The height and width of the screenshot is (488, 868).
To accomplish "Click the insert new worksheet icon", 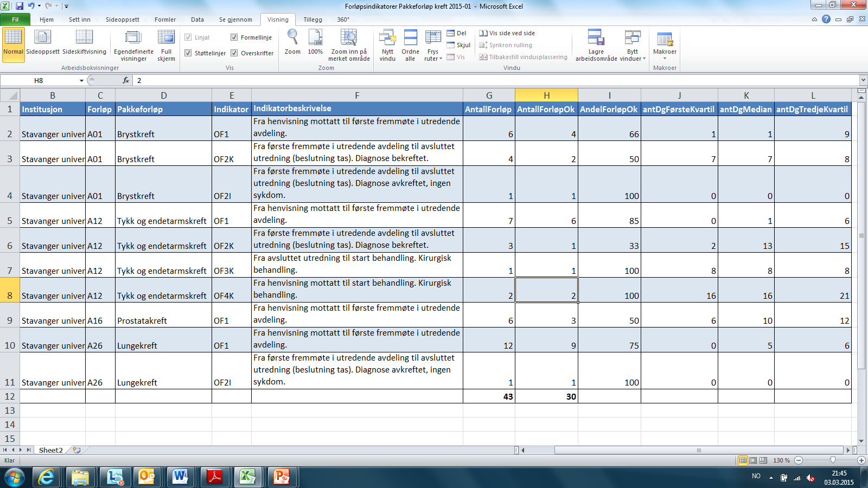I will click(77, 450).
